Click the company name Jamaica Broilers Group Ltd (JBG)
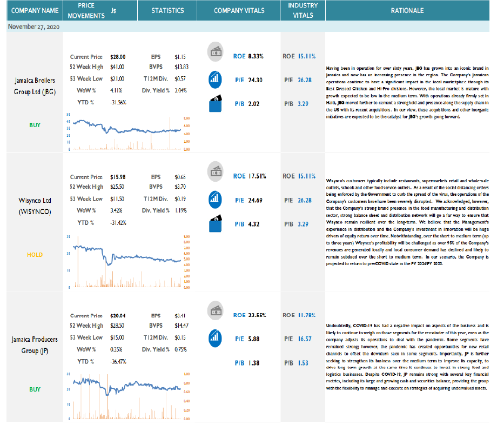Viewport: 504px width, 424px height. pyautogui.click(x=35, y=86)
